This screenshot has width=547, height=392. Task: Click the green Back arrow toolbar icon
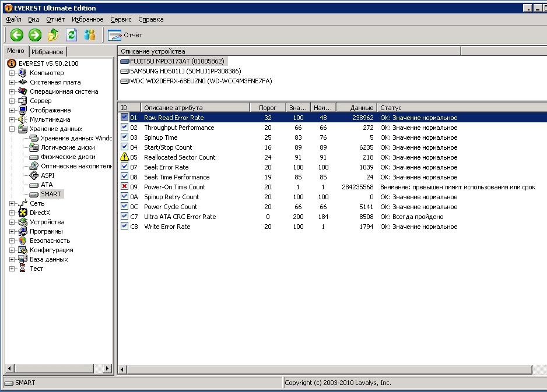tap(17, 35)
